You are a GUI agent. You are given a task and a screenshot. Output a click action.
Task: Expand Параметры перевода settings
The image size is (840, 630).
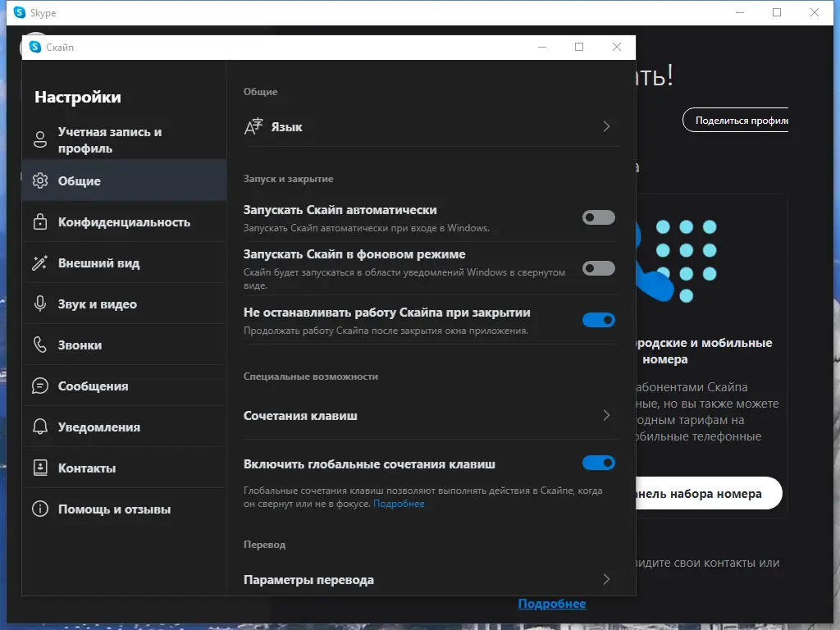coord(607,579)
